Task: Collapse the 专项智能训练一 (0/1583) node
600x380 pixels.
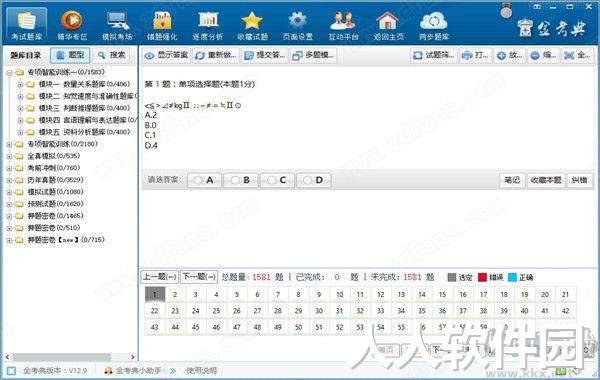Action: point(9,72)
